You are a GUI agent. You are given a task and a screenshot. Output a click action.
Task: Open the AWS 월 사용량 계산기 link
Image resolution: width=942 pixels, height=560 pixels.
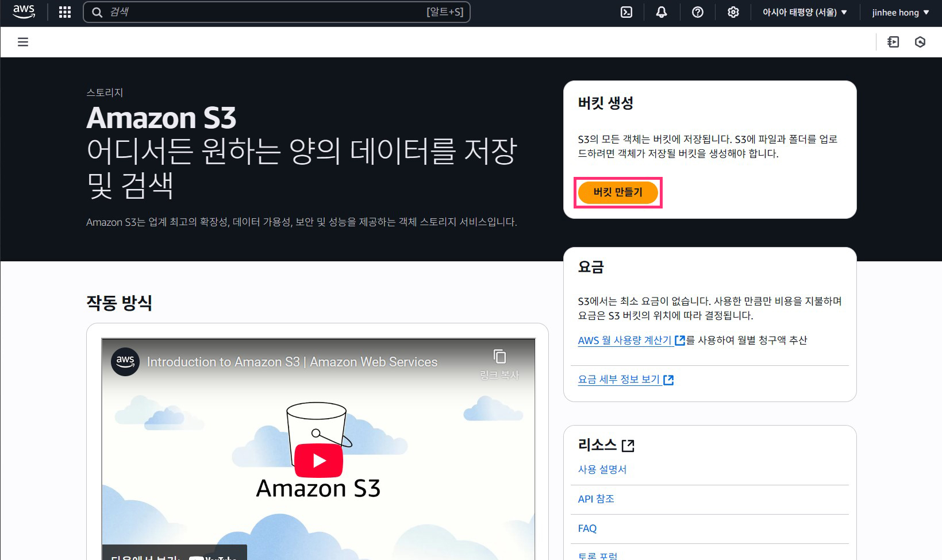pyautogui.click(x=631, y=340)
